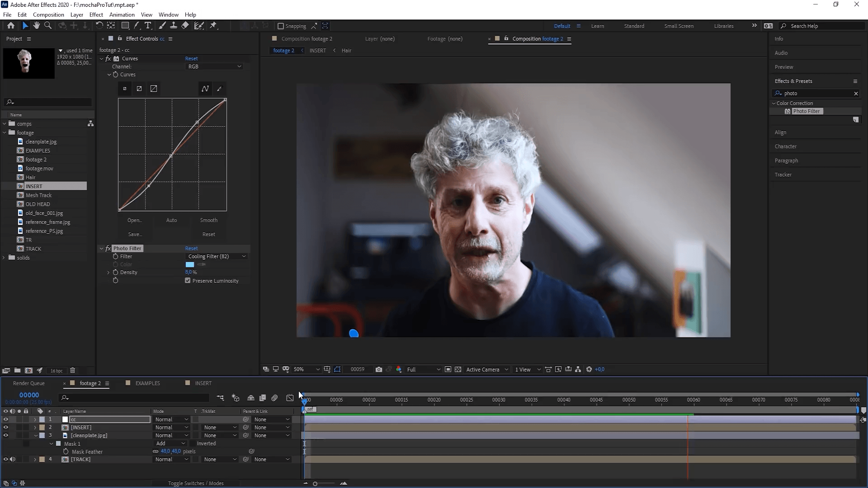Toggle the Curves effect fx switch
This screenshot has height=488, width=868.
pyautogui.click(x=108, y=59)
